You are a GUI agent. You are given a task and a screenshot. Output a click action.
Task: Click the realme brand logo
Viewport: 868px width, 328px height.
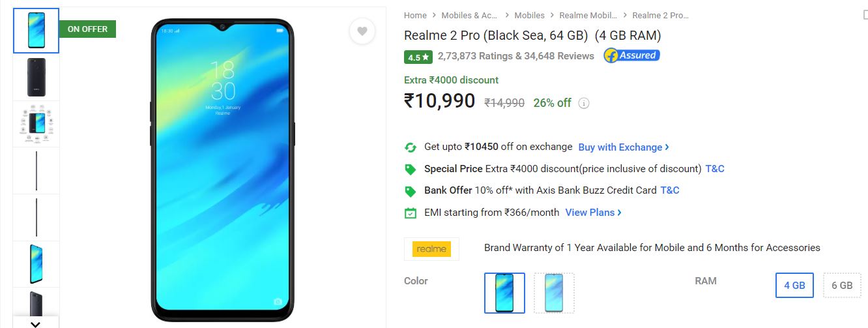pyautogui.click(x=431, y=248)
